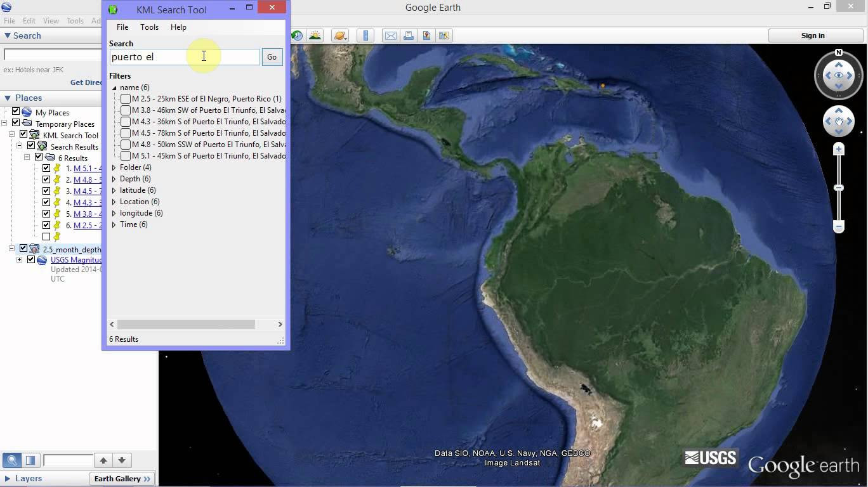Collapse the name (6) filter group

coord(114,88)
